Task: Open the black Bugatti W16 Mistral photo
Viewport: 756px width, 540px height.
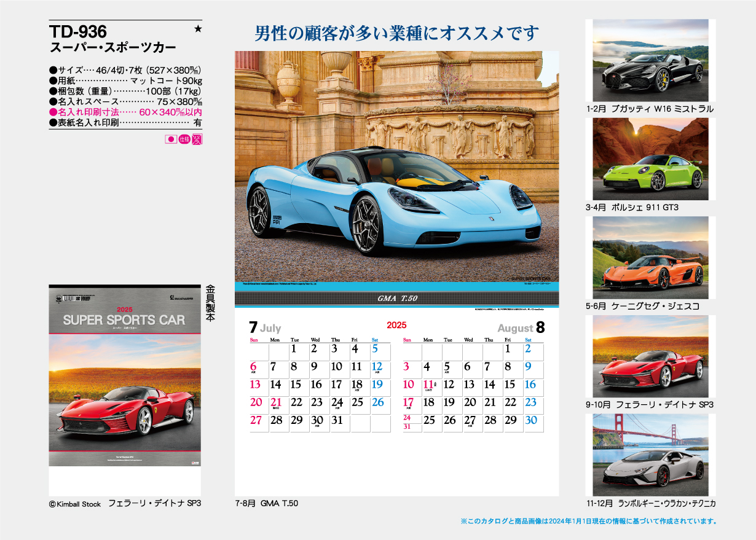Action: pos(650,60)
